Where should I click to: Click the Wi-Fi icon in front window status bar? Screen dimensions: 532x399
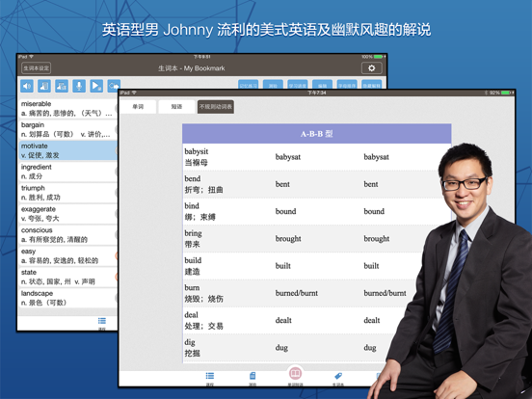point(134,93)
